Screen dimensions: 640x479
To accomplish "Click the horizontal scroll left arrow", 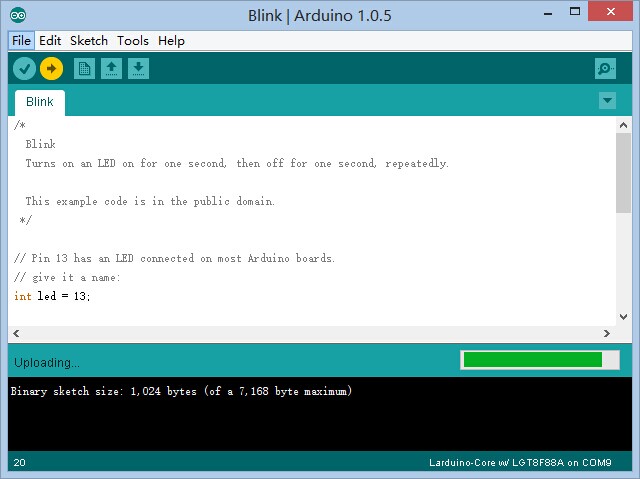I will coord(16,333).
